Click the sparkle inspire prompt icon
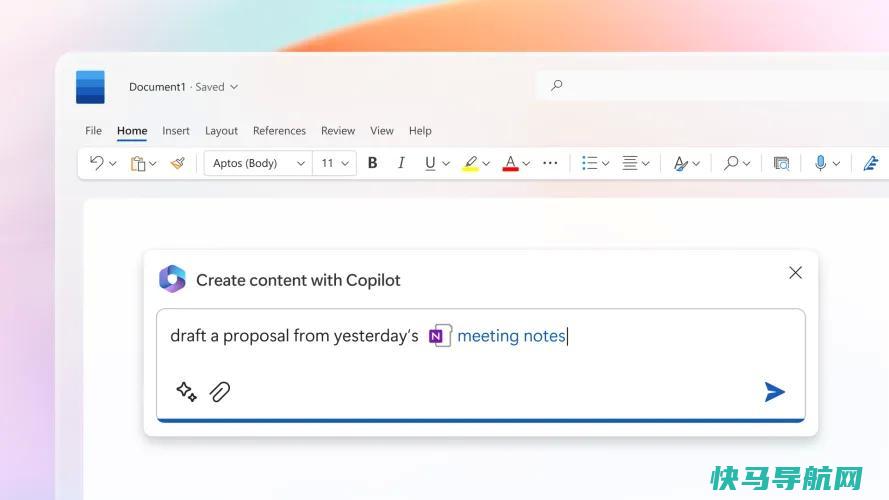889x500 pixels. 187,392
